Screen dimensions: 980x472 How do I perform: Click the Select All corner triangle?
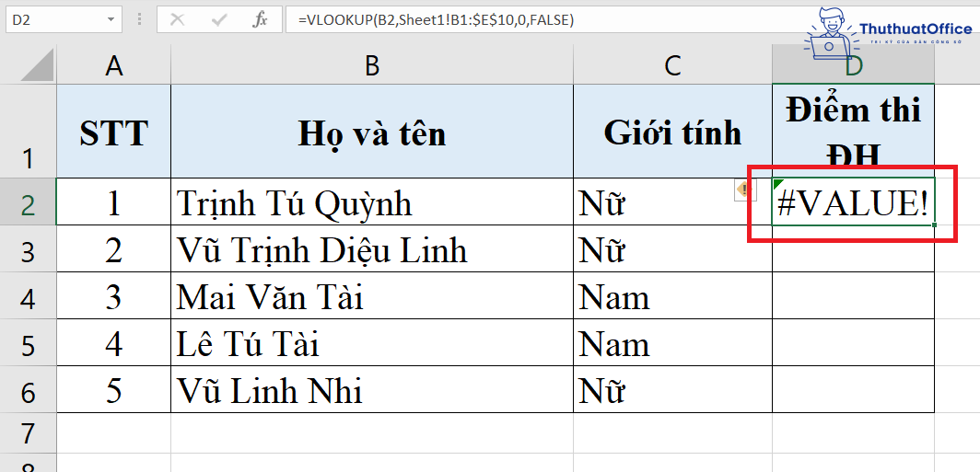tap(37, 65)
